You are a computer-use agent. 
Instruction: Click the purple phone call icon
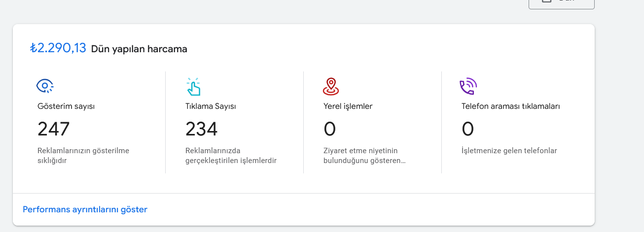tap(468, 86)
